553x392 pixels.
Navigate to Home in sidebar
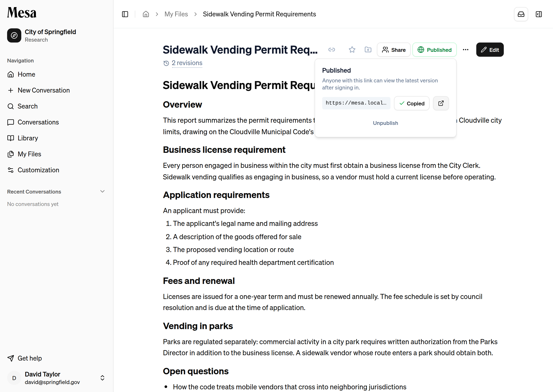pos(56,74)
